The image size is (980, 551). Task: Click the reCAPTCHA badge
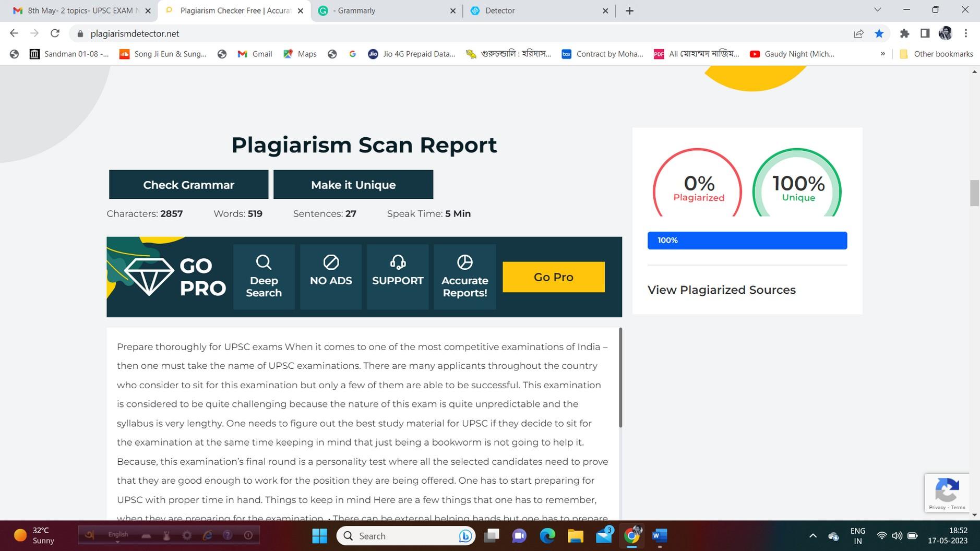[947, 493]
